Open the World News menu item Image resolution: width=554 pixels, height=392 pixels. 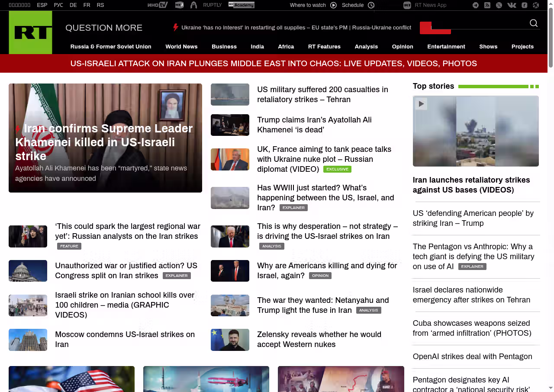pyautogui.click(x=181, y=47)
